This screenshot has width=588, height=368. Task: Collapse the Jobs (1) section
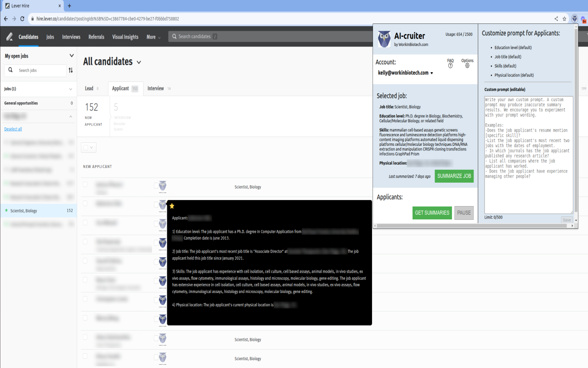pyautogui.click(x=70, y=89)
